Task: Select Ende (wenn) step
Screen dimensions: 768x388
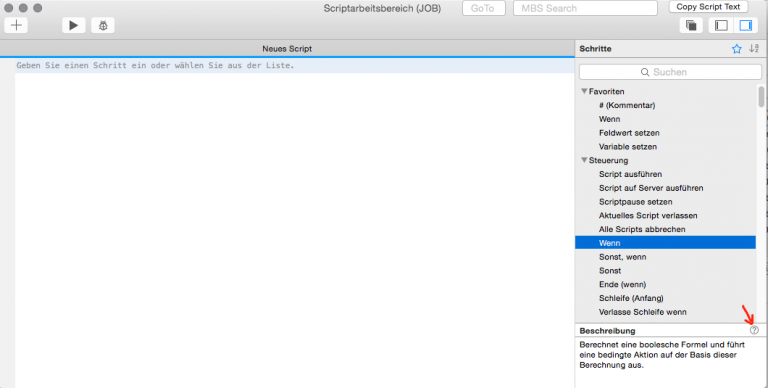Action: 622,284
